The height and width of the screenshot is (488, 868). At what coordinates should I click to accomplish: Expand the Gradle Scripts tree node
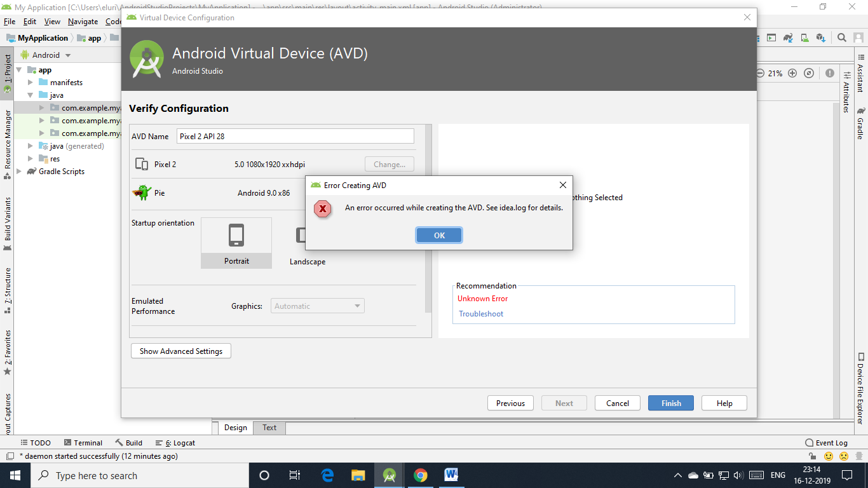coord(19,172)
